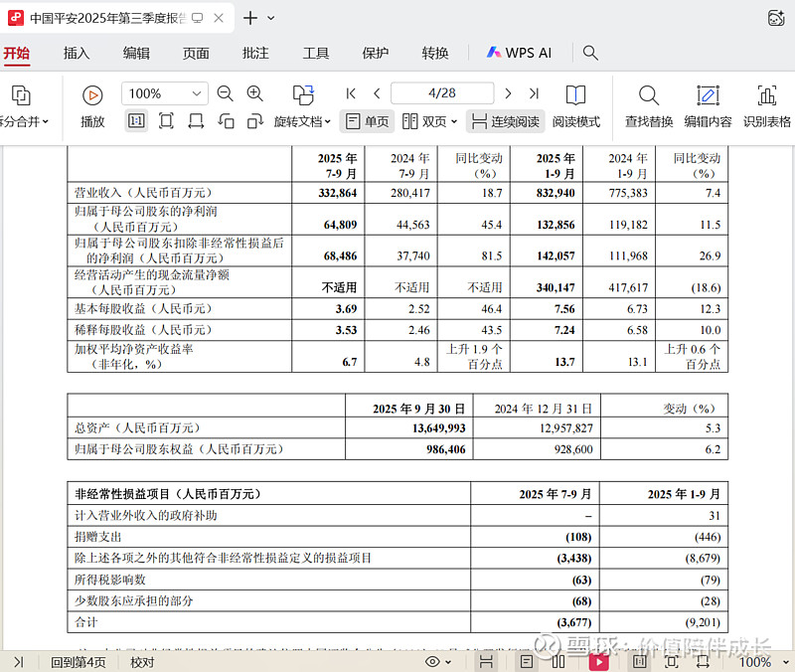Choose fit-width view icon in toolbar
Image resolution: width=795 pixels, height=672 pixels.
196,121
